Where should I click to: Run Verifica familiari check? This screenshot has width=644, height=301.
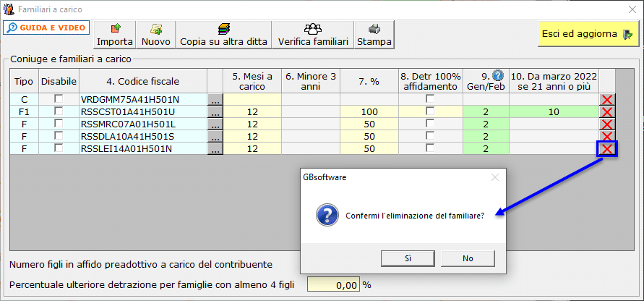[x=314, y=35]
